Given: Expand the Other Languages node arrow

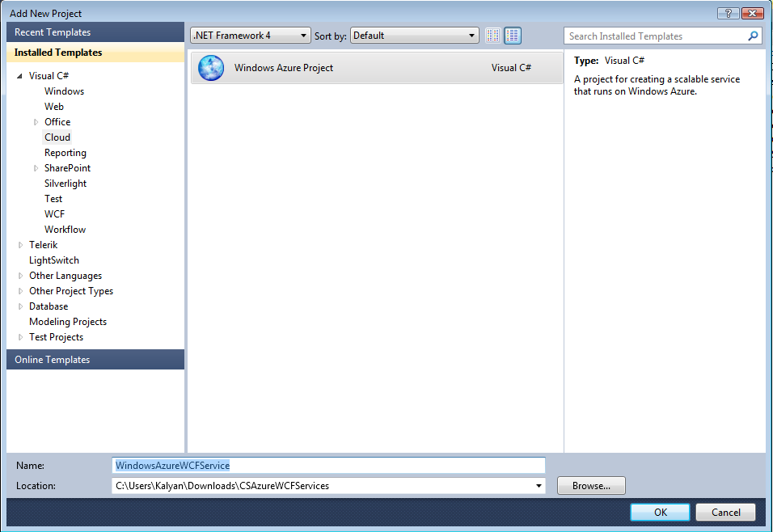Looking at the screenshot, I should (21, 276).
